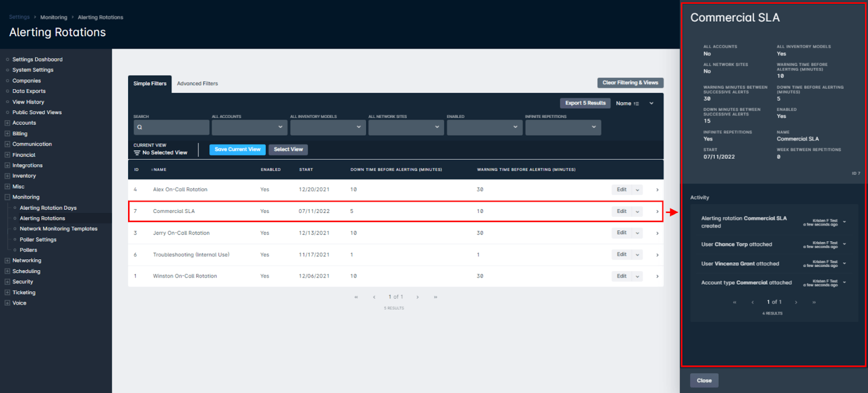The image size is (868, 393).
Task: Open row arrow for Alex On-Call Rotation
Action: (x=657, y=190)
